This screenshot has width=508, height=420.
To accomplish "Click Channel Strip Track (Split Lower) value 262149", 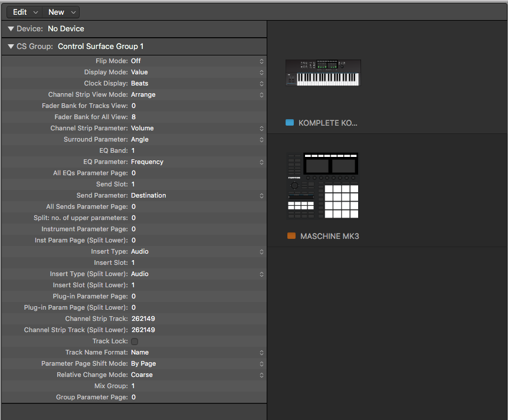I will tap(143, 330).
